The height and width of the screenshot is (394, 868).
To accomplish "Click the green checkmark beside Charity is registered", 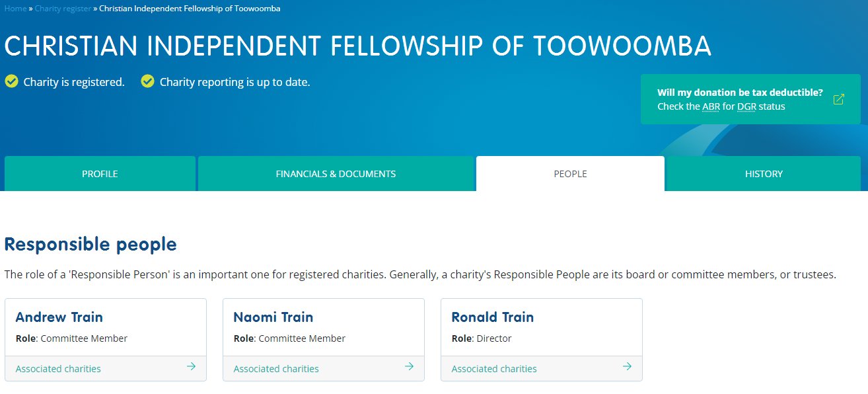I will [11, 81].
